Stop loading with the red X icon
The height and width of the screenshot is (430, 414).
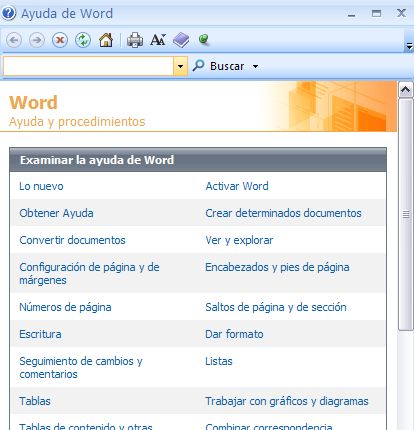point(60,40)
